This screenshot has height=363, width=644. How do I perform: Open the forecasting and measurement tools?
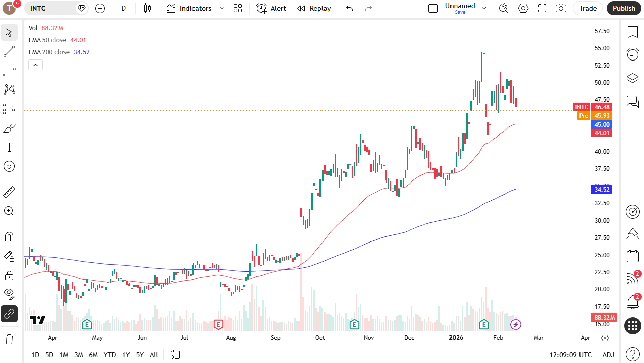9,108
